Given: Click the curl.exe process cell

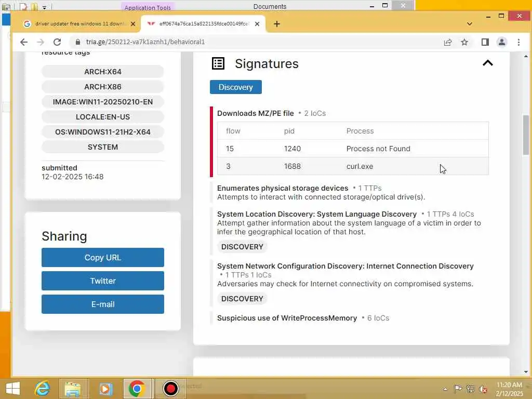Looking at the screenshot, I should [x=360, y=167].
